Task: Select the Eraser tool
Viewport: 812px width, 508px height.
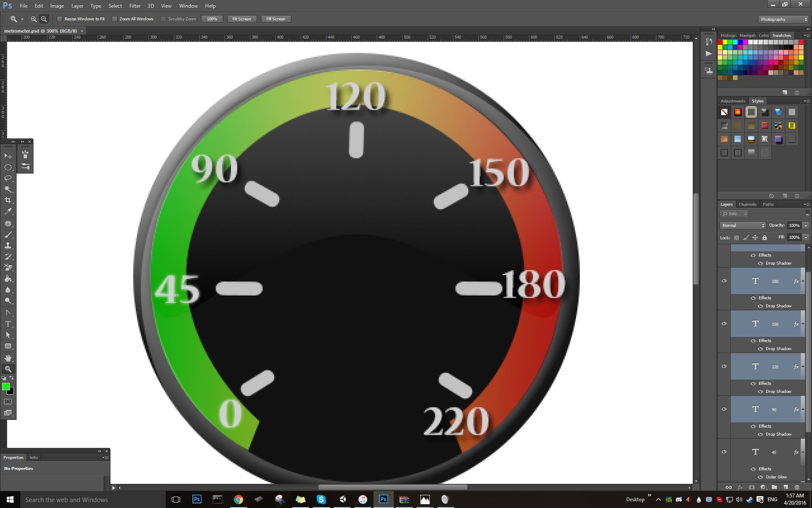Action: 8,268
